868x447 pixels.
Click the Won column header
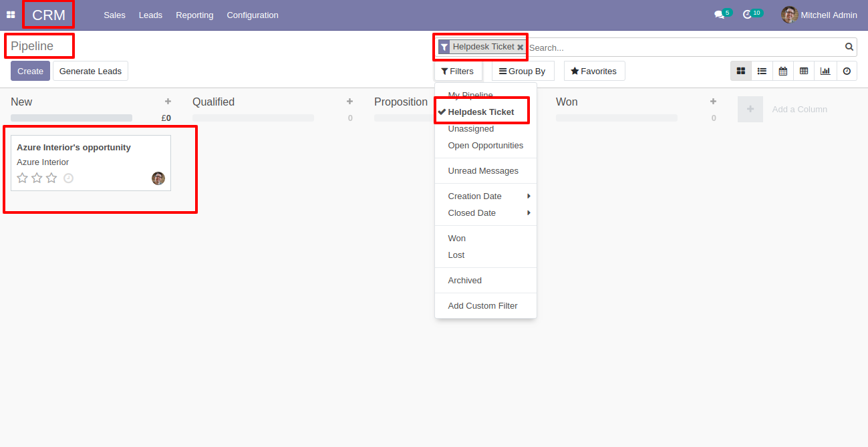coord(567,102)
